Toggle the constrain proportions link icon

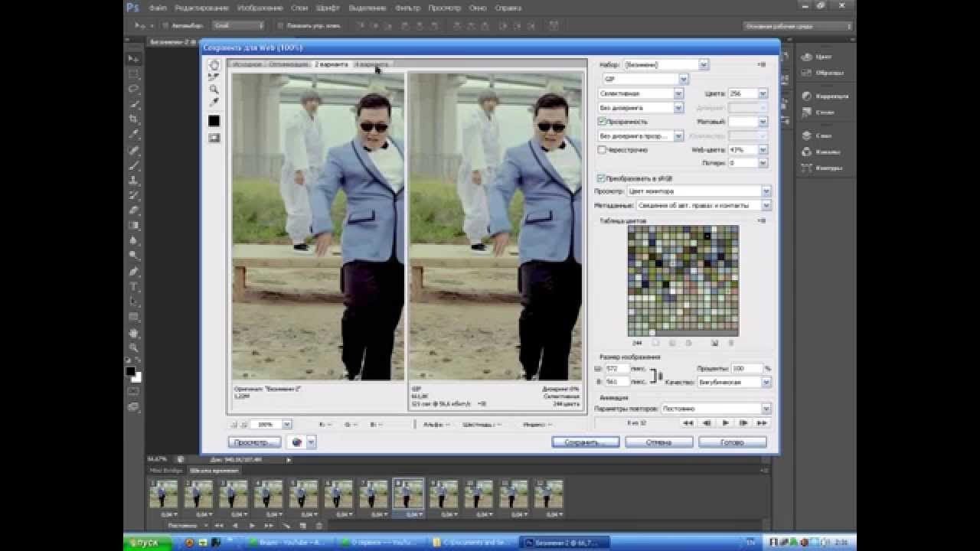point(656,375)
